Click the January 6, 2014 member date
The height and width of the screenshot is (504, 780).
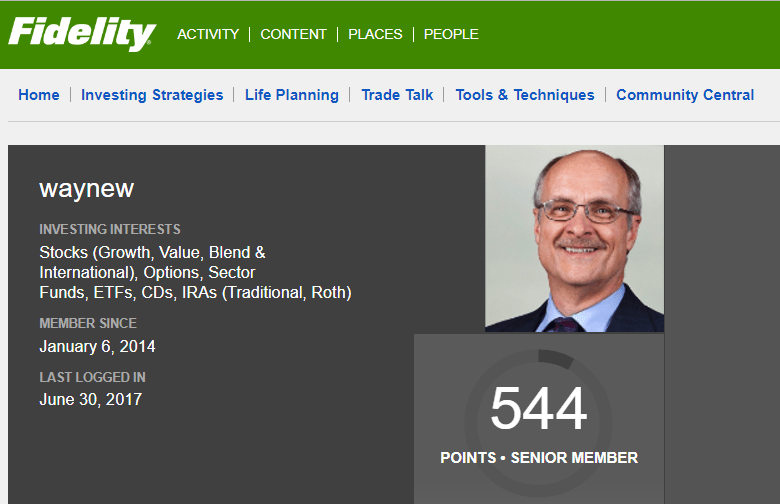(x=97, y=347)
